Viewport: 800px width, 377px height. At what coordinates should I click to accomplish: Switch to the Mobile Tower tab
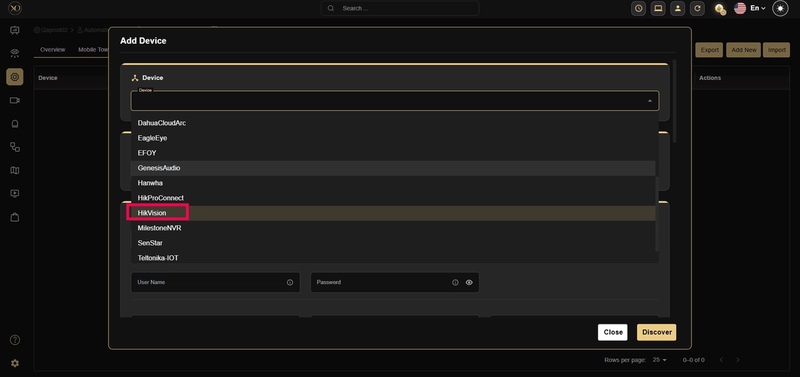pos(93,49)
